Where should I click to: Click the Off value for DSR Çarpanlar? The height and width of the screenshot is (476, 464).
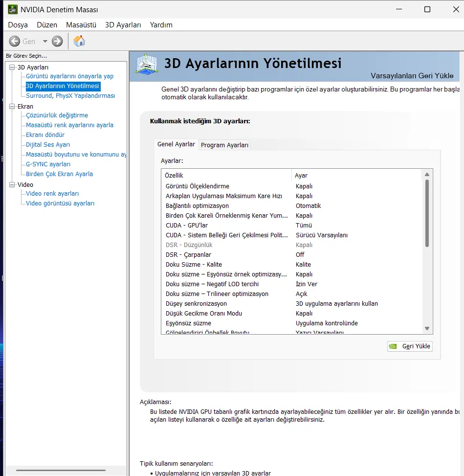[300, 255]
